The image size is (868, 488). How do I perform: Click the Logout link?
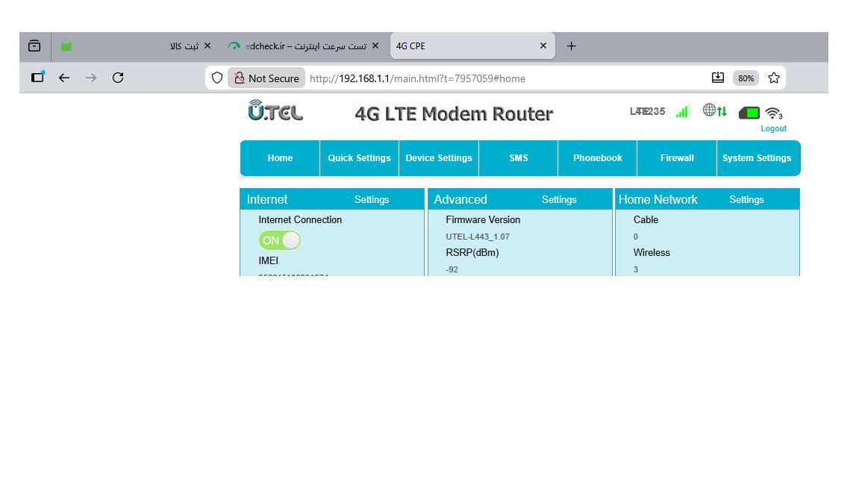pyautogui.click(x=773, y=128)
